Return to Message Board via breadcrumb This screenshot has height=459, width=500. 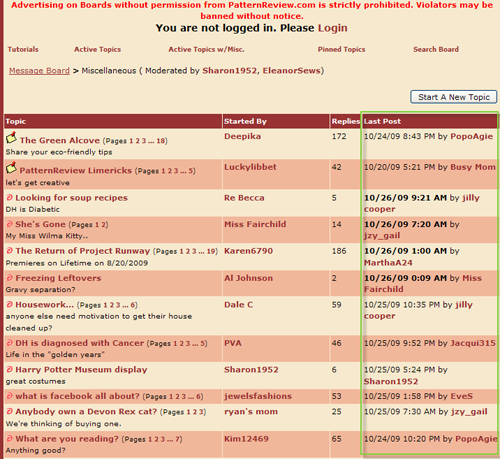[39, 71]
